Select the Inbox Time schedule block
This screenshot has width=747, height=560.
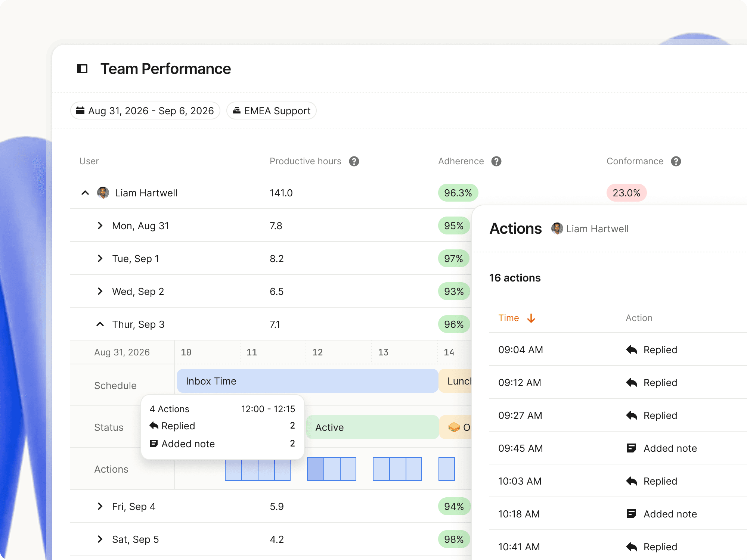tap(307, 381)
